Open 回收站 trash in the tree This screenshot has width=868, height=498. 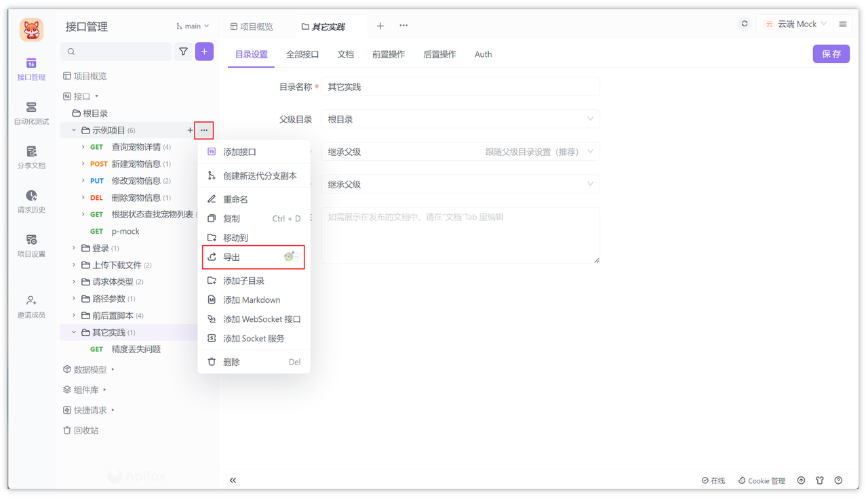pos(81,430)
